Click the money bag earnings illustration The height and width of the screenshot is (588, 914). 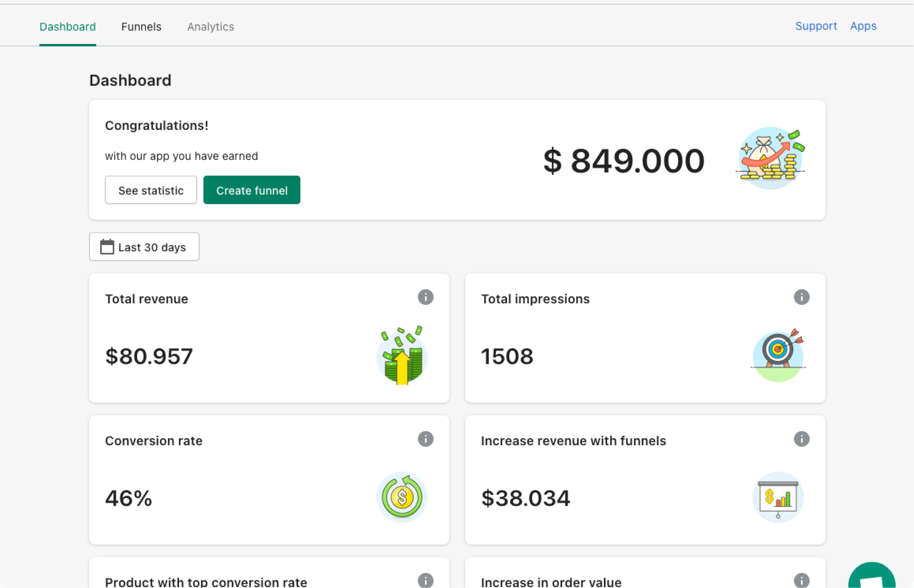click(770, 158)
